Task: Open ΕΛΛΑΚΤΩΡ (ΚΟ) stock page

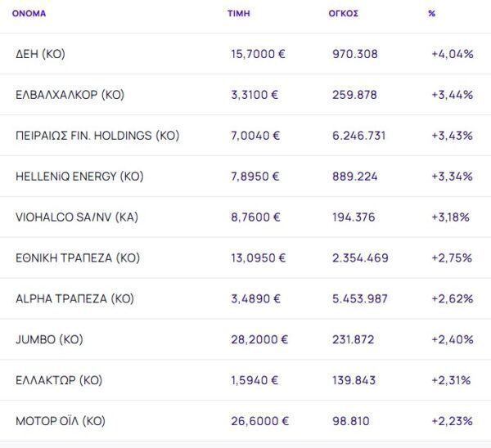Action: coord(59,381)
